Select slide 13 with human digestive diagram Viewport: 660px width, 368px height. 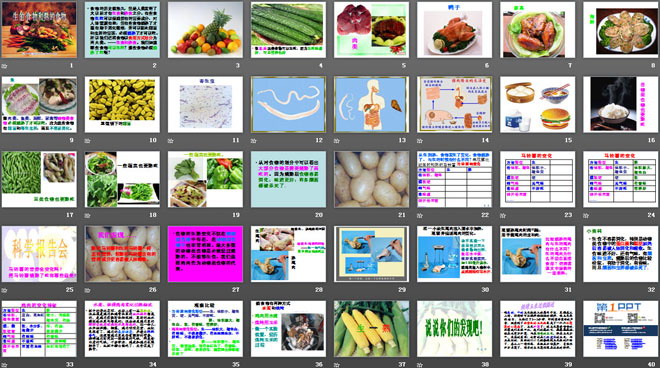(372, 104)
